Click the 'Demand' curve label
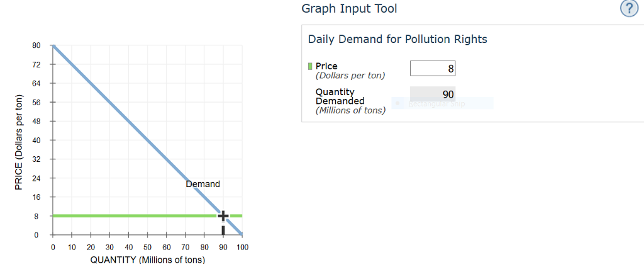 click(x=203, y=184)
